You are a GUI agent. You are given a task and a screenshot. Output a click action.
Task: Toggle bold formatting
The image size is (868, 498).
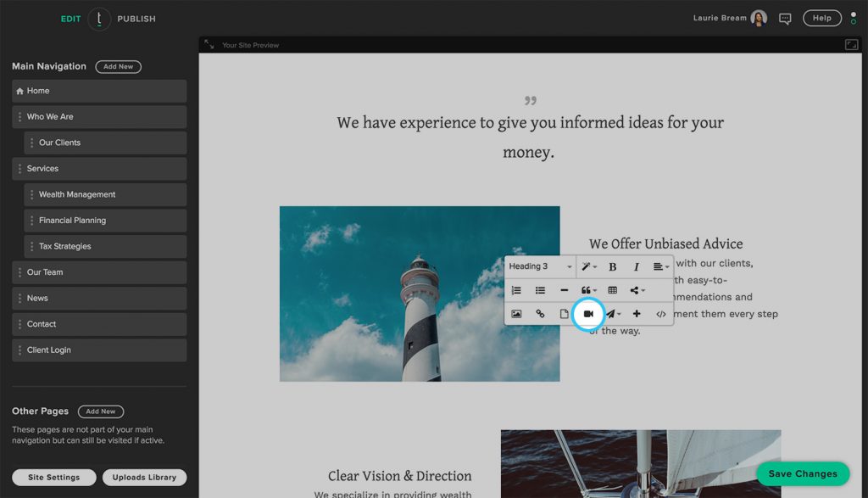coord(612,266)
